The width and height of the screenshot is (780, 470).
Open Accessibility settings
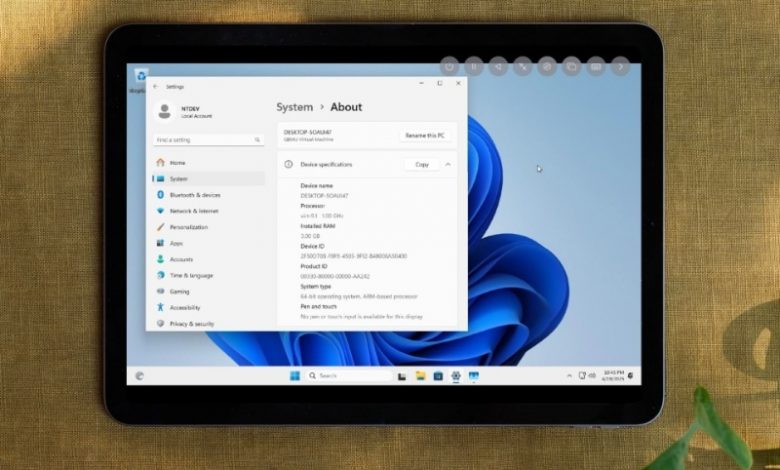208,307
